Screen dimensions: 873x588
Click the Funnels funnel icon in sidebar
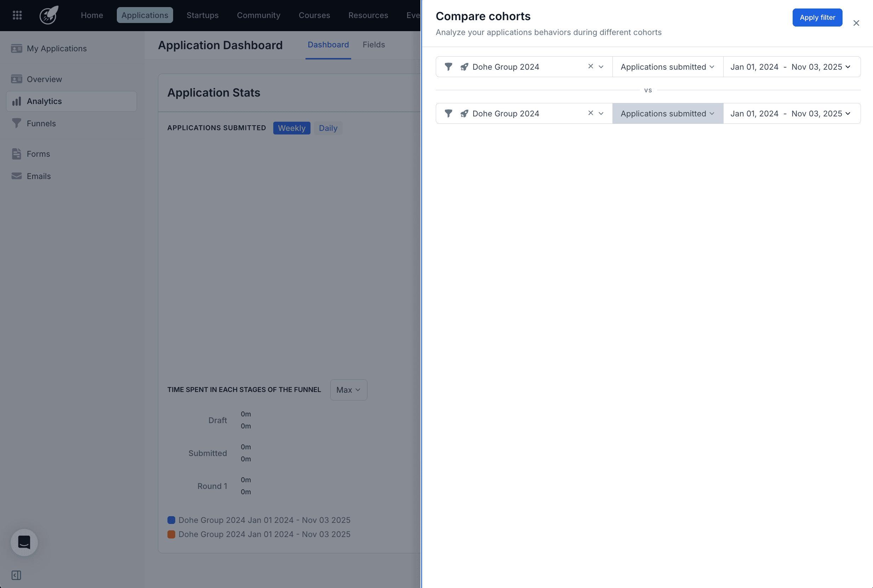pos(17,123)
